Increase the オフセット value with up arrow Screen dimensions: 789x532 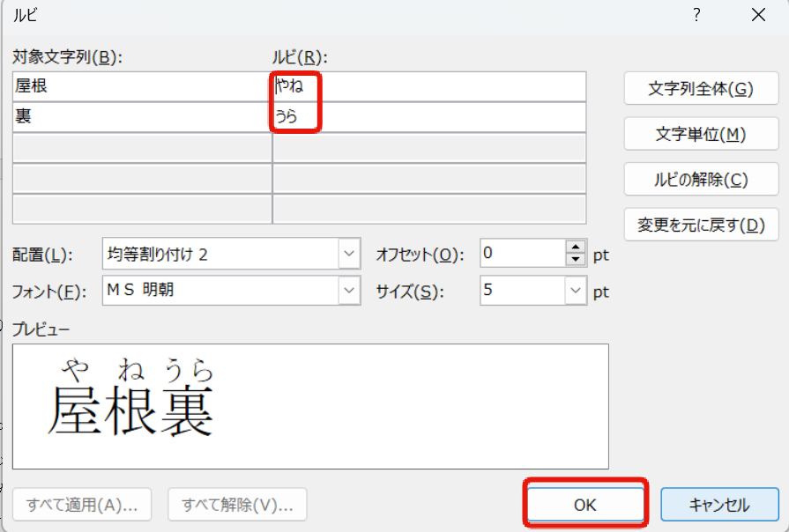pos(576,248)
